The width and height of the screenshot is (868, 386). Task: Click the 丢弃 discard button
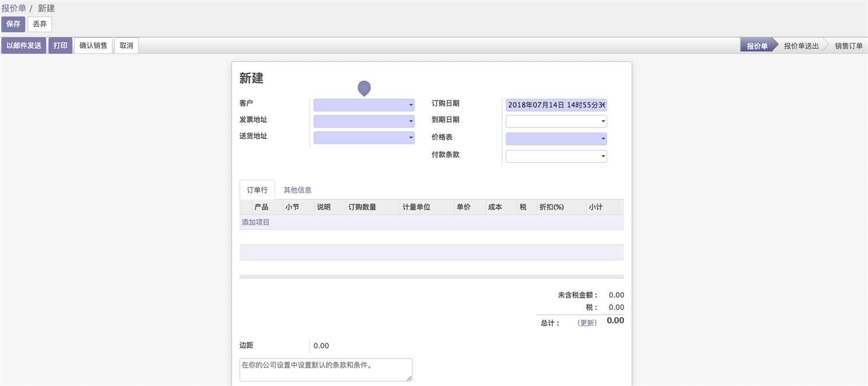pos(40,24)
